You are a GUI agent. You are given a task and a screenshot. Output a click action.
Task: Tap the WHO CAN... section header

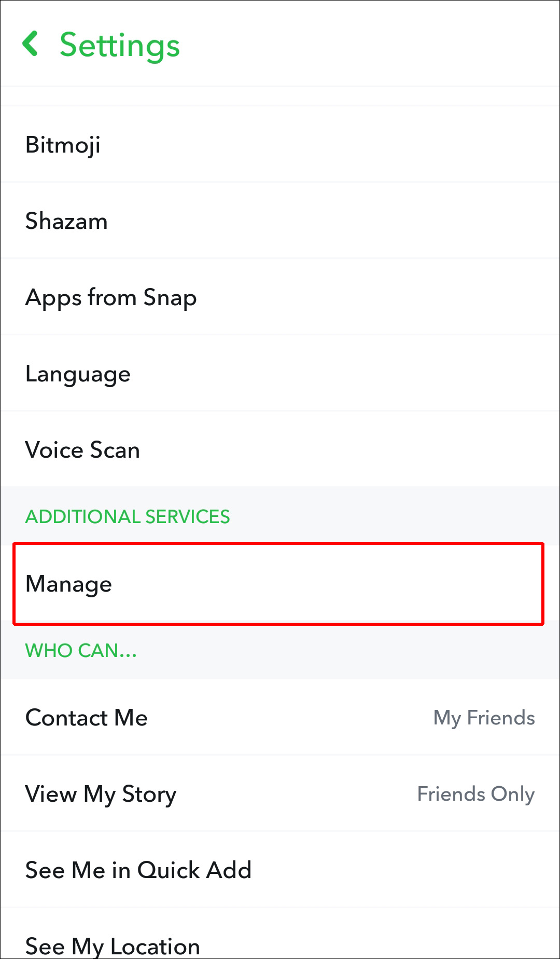[81, 650]
